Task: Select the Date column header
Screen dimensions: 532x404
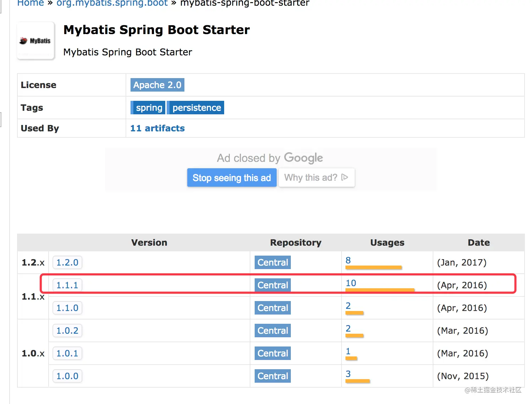Action: point(479,242)
